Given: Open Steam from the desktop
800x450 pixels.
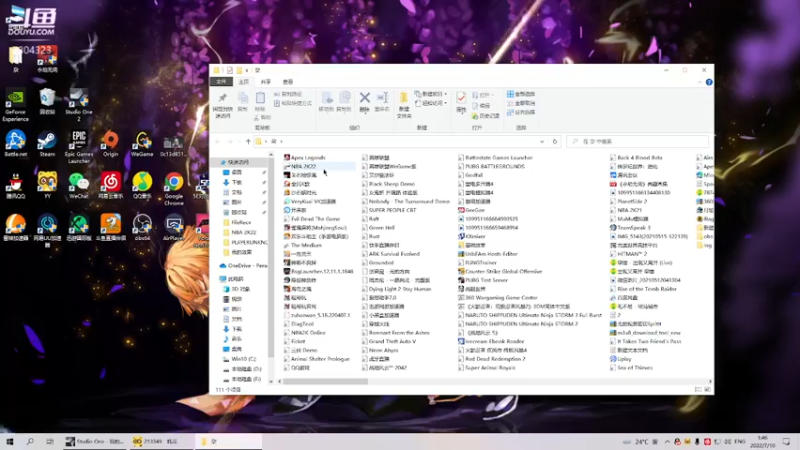Looking at the screenshot, I should [x=47, y=143].
